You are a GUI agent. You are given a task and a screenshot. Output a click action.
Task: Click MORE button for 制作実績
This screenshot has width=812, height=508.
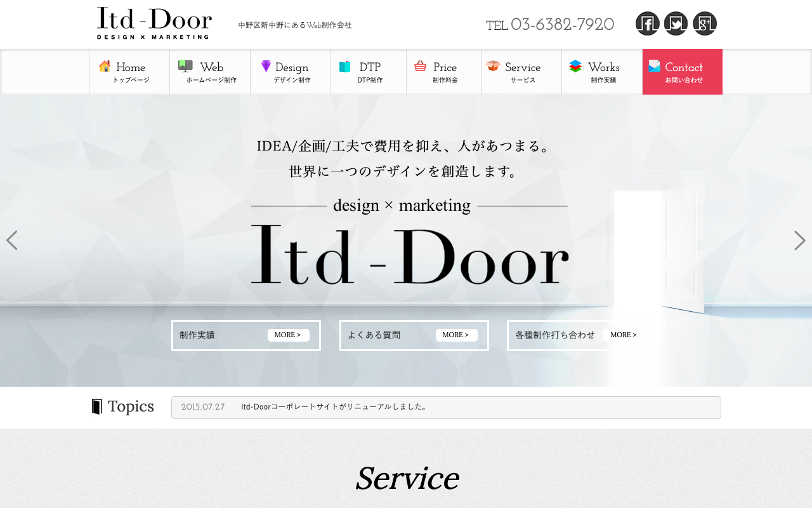(288, 335)
